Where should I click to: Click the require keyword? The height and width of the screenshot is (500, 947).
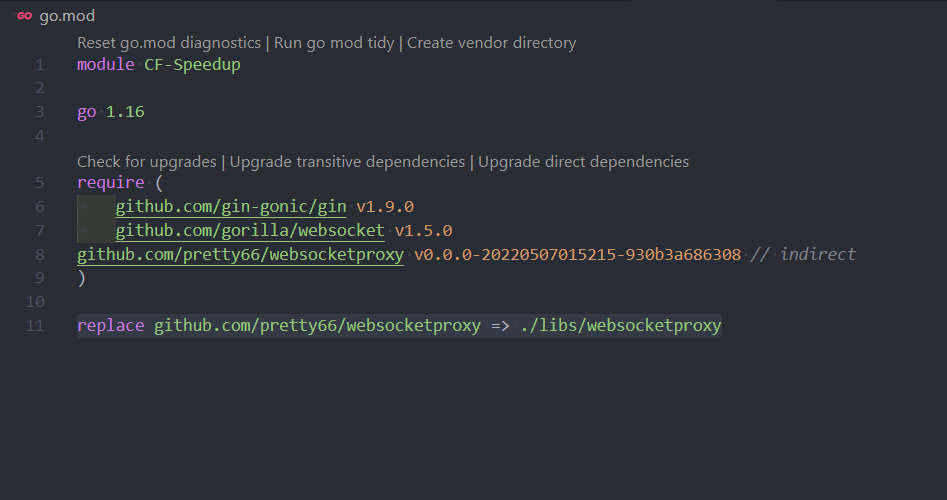[110, 183]
